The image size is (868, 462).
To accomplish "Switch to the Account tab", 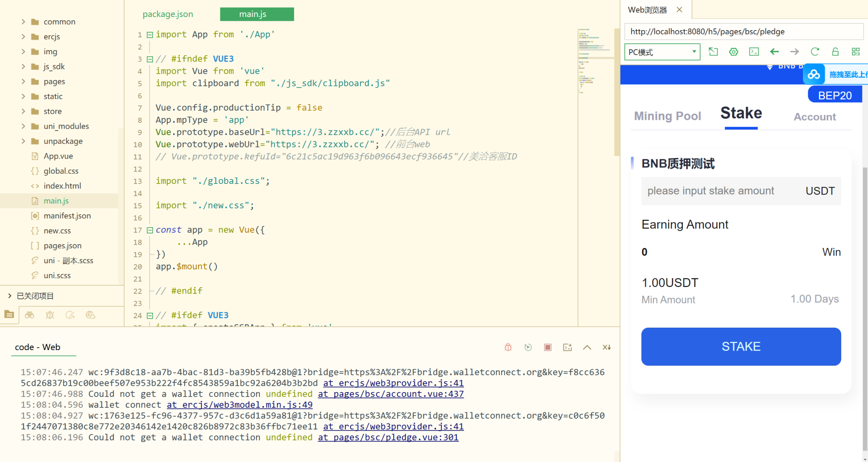I will point(814,117).
